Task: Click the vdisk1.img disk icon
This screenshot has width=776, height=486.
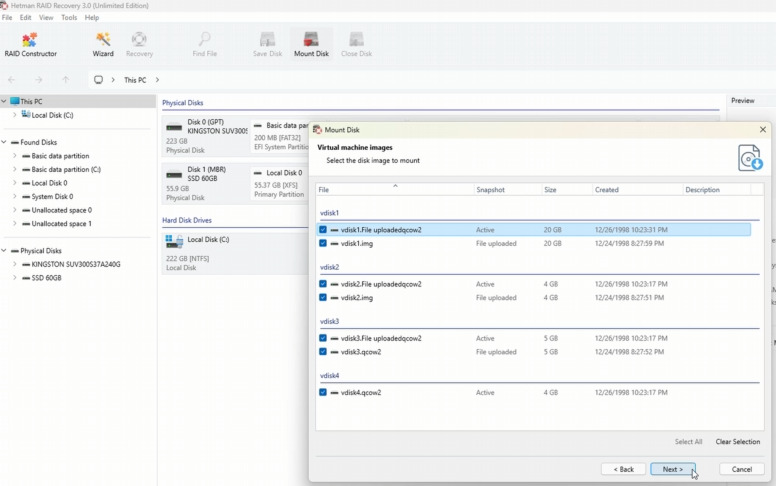Action: [335, 243]
